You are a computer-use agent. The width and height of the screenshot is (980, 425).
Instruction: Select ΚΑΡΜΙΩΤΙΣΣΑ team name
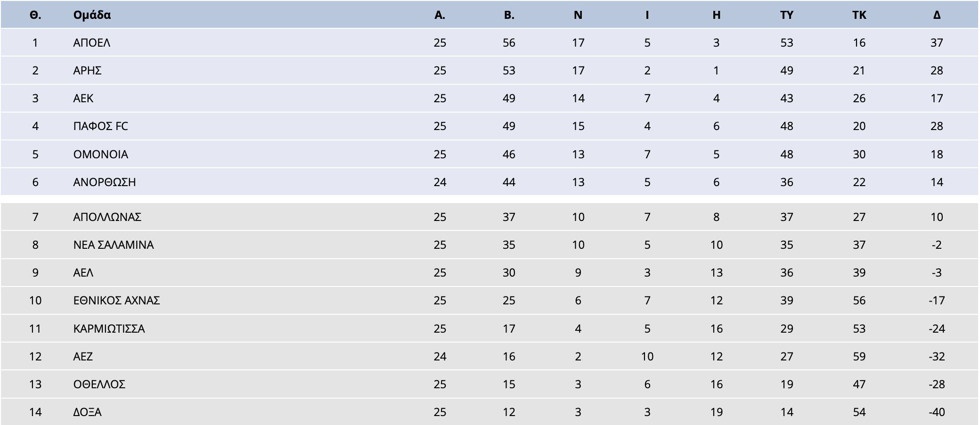coord(109,329)
